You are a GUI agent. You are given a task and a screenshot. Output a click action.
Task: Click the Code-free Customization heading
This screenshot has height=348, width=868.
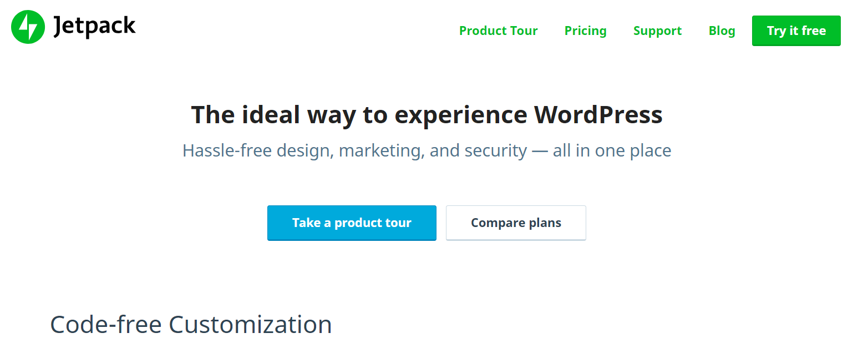pos(190,324)
